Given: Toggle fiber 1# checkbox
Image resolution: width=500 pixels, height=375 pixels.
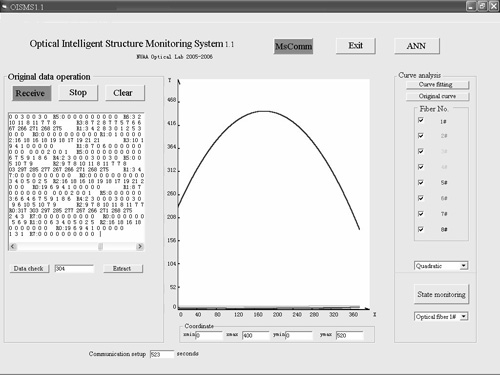Looking at the screenshot, I should [421, 120].
